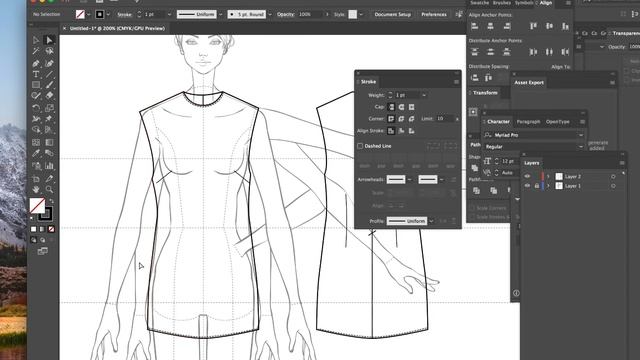Select the Direct Selection tool
This screenshot has height=360, width=640.
pos(49,40)
